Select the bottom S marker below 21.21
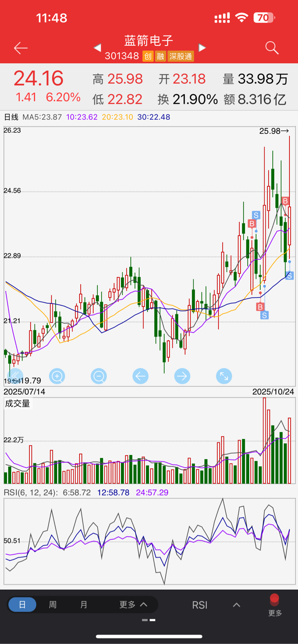This screenshot has height=644, width=298. pos(264,315)
